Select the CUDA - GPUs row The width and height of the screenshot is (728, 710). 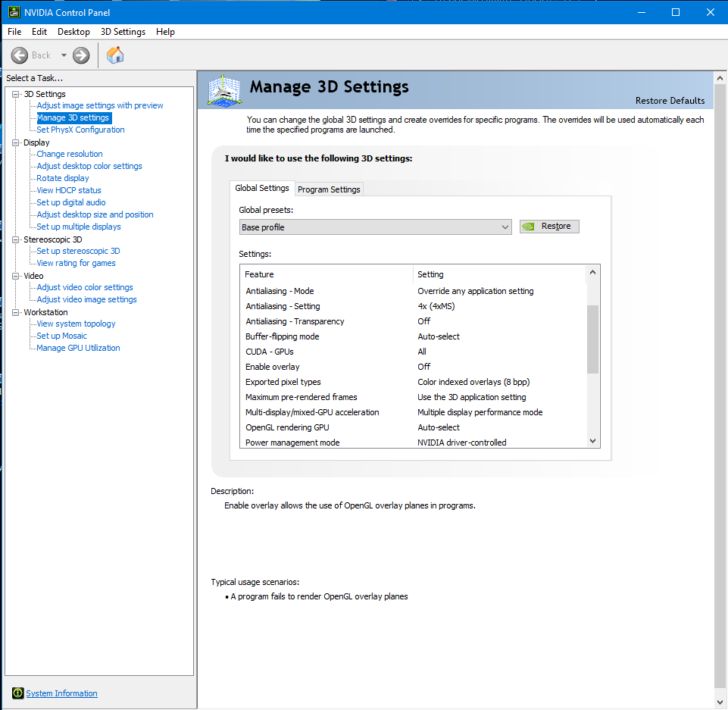[x=413, y=352]
